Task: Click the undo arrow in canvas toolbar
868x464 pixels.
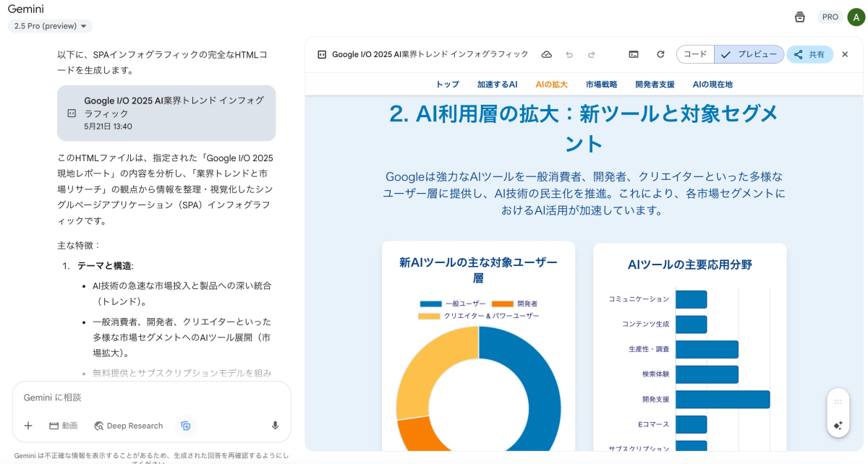Action: pyautogui.click(x=569, y=54)
